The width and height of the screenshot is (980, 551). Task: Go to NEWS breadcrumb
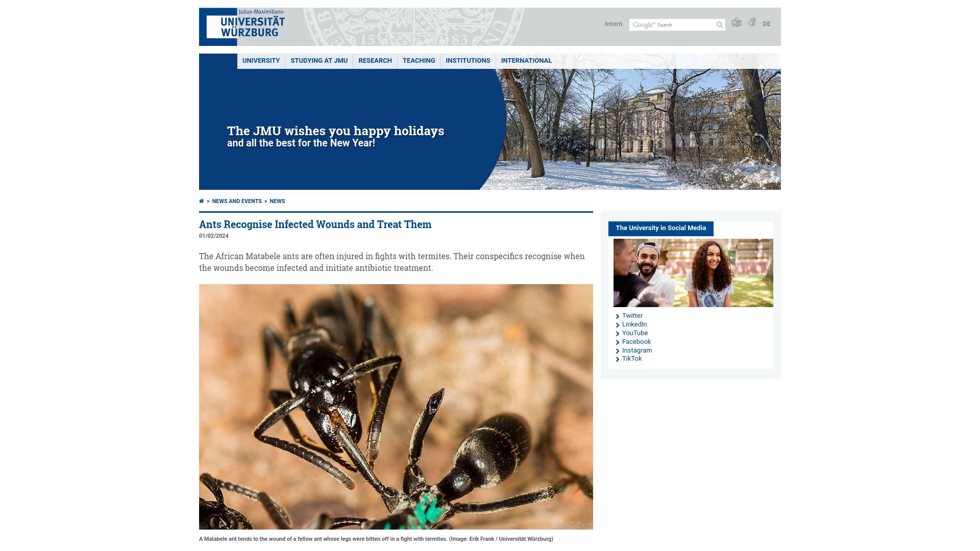pyautogui.click(x=277, y=202)
